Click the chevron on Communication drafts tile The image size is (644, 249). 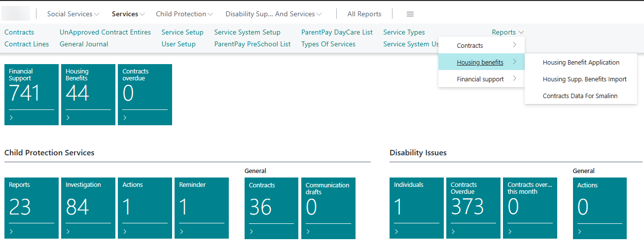308,231
